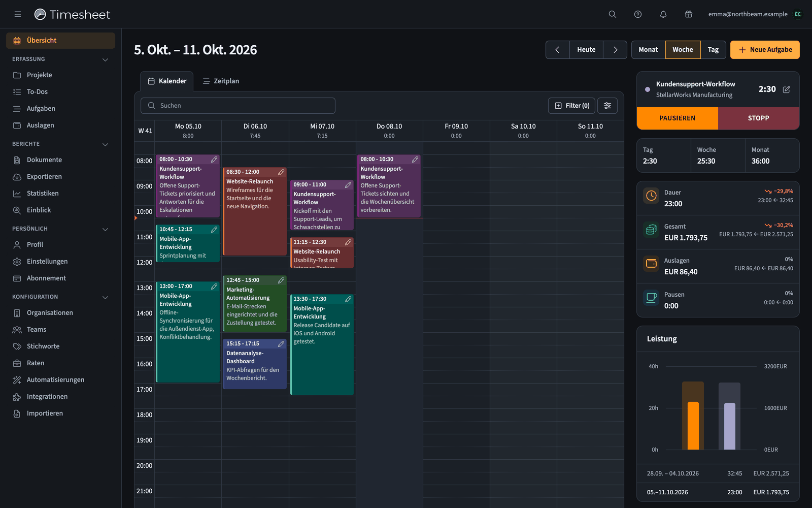Collapse the KONFIGURATION sidebar section

tap(106, 297)
